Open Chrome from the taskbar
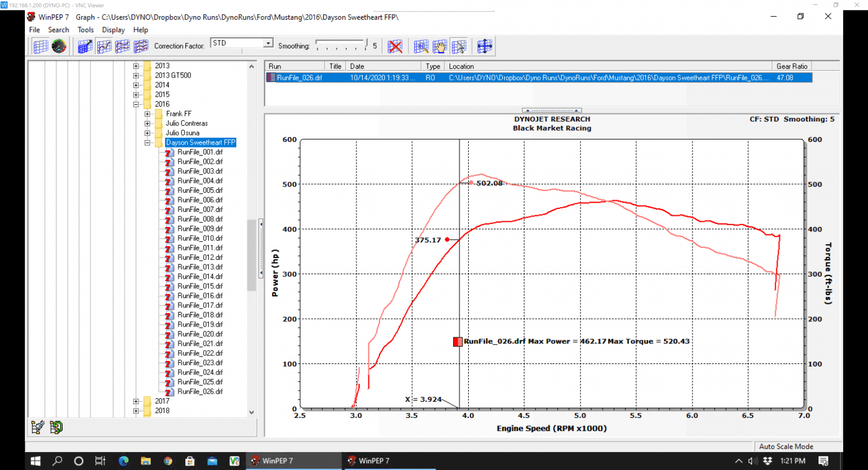This screenshot has height=470, width=868. (167, 461)
